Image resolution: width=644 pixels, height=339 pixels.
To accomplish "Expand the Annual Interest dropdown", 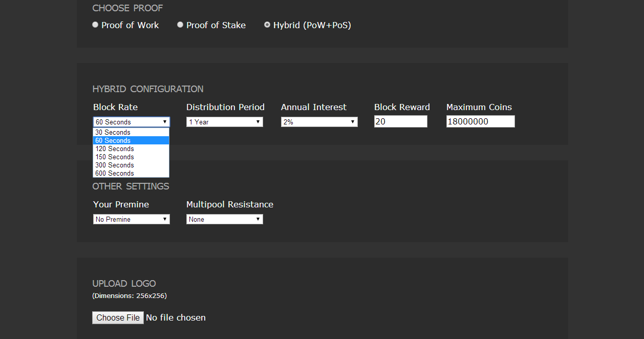I will [x=319, y=122].
